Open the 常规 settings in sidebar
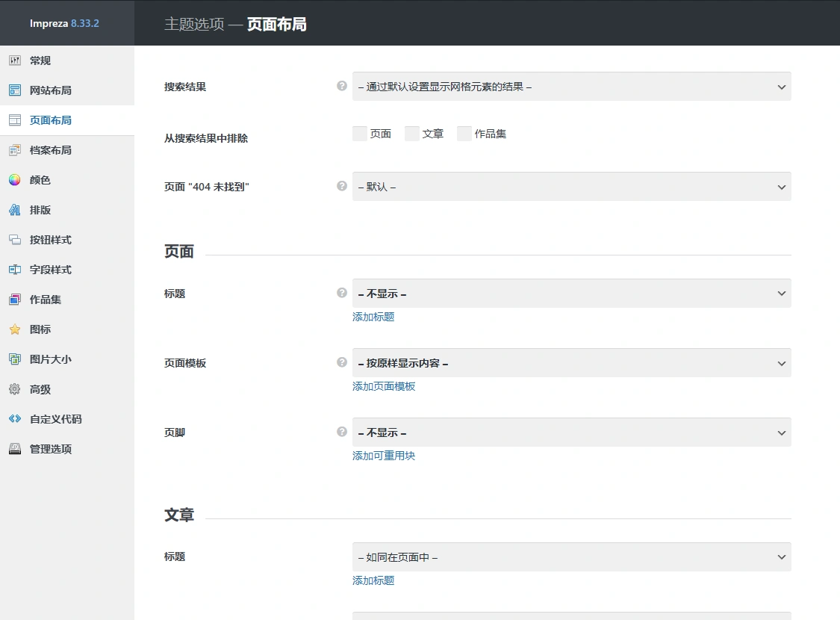Viewport: 840px width, 620px height. (x=40, y=60)
